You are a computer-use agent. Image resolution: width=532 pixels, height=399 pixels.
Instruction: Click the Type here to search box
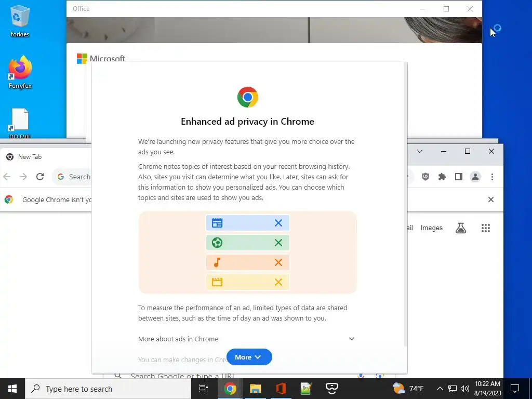(108, 389)
